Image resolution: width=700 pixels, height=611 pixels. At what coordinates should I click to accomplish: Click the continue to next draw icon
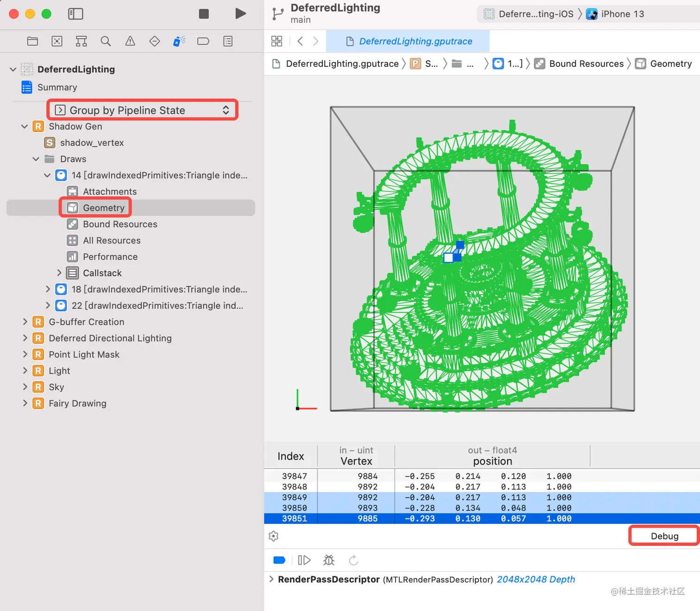304,561
